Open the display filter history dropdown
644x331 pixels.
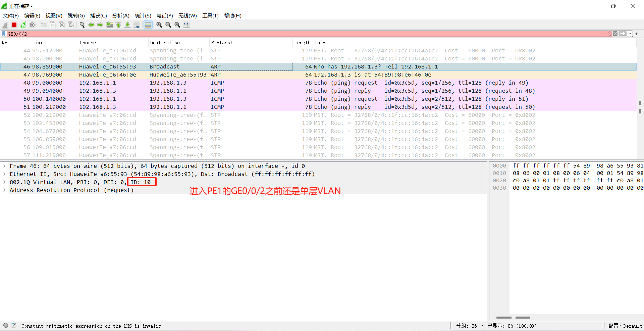(x=630, y=34)
